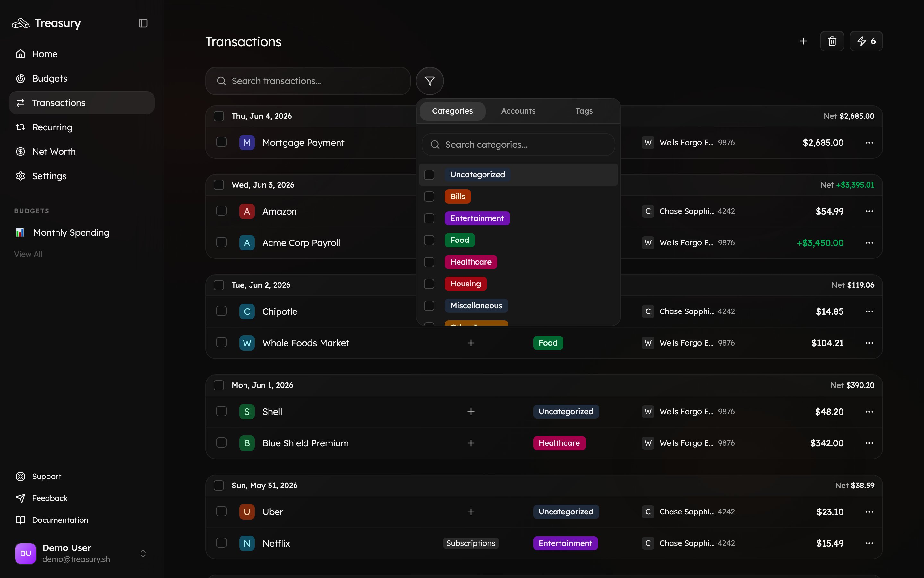924x578 pixels.
Task: Tick the Netflix transaction checkbox
Action: (x=221, y=543)
